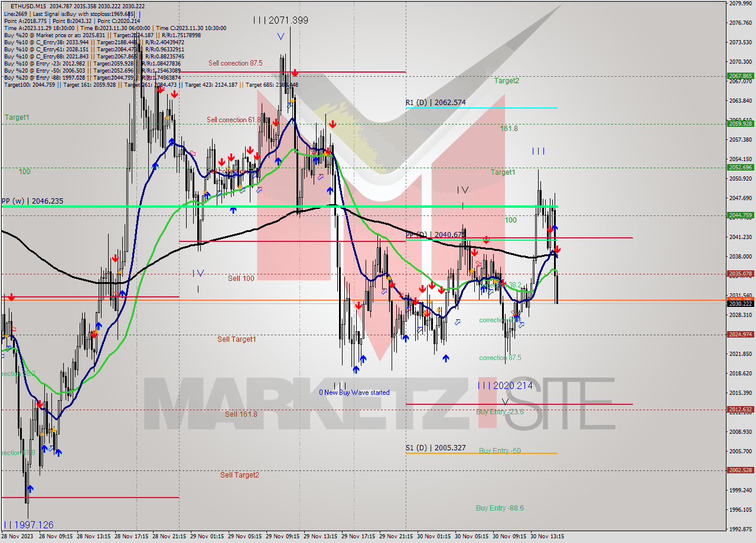
Task: Click the '28 Nov 2023' date on time axis
Action: coord(17,537)
